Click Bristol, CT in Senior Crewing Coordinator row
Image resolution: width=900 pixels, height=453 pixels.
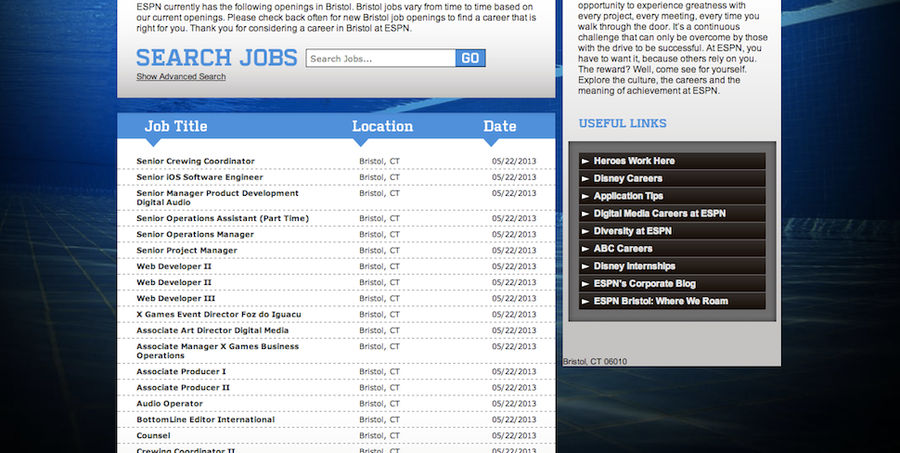pyautogui.click(x=379, y=161)
